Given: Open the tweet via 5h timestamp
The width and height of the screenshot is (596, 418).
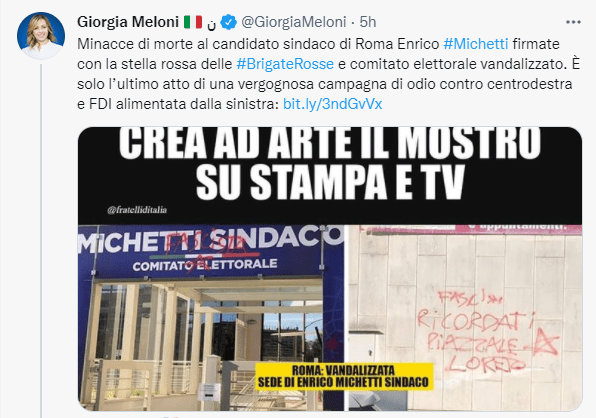Looking at the screenshot, I should click(368, 22).
